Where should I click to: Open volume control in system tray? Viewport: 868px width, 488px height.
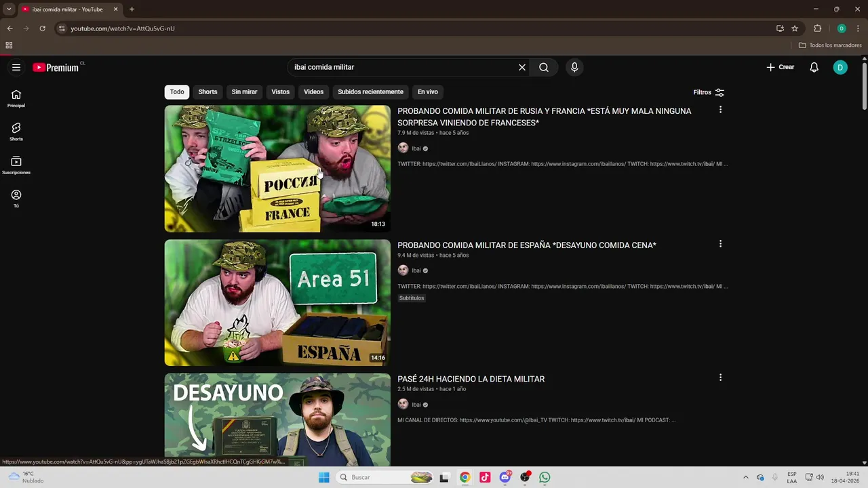click(x=820, y=477)
